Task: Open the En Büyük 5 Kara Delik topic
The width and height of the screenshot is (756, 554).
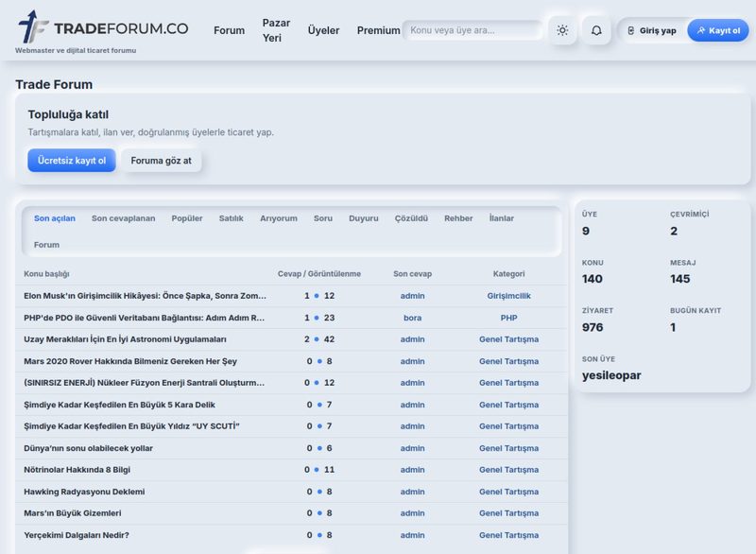Action: (119, 405)
